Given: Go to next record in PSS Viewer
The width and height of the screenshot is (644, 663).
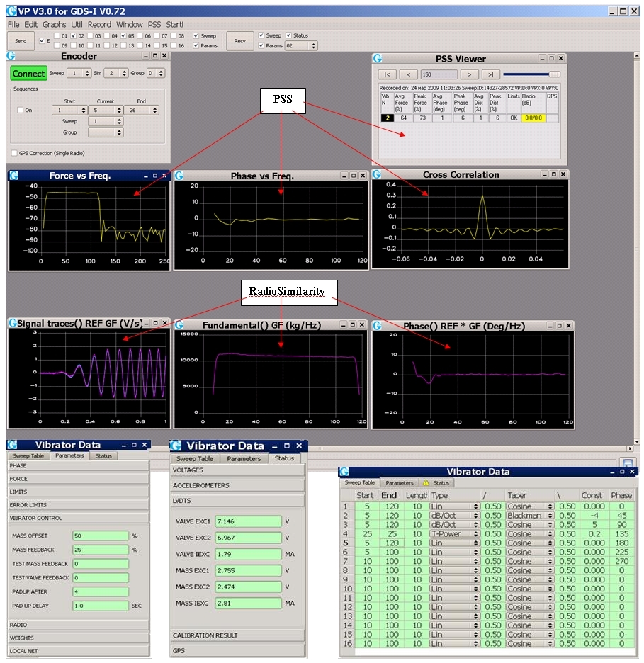Looking at the screenshot, I should click(x=470, y=74).
